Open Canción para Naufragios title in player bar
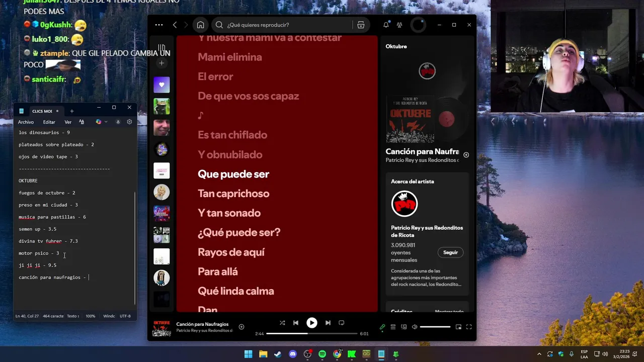 coord(202,324)
